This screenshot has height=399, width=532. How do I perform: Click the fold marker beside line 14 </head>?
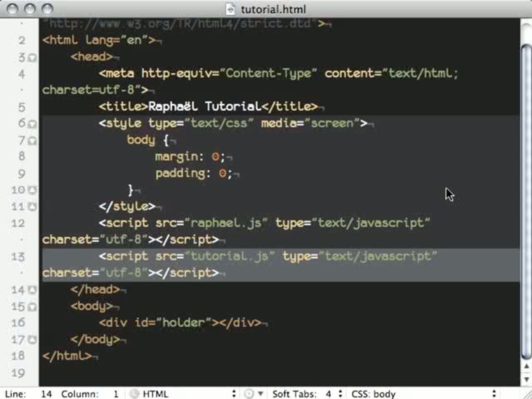coord(32,290)
